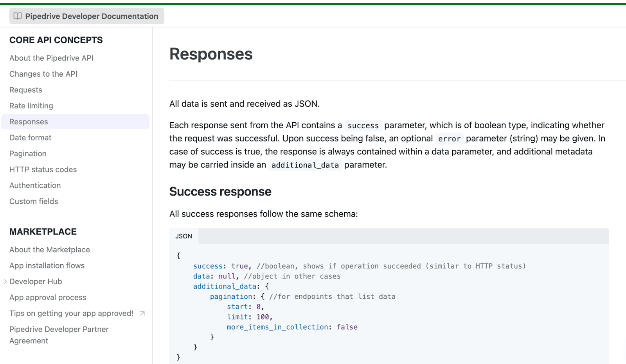Open the Pagination page

27,153
